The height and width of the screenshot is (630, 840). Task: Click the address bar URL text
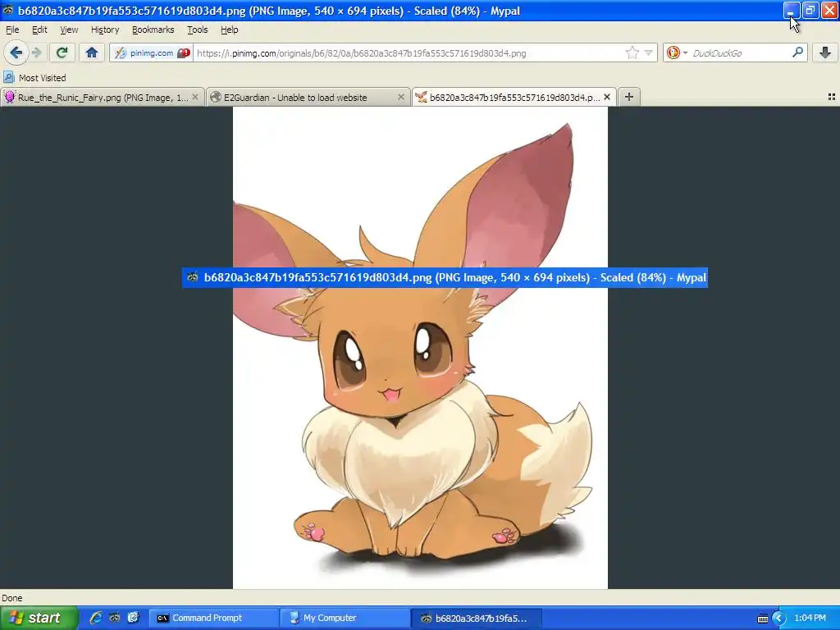[x=361, y=53]
